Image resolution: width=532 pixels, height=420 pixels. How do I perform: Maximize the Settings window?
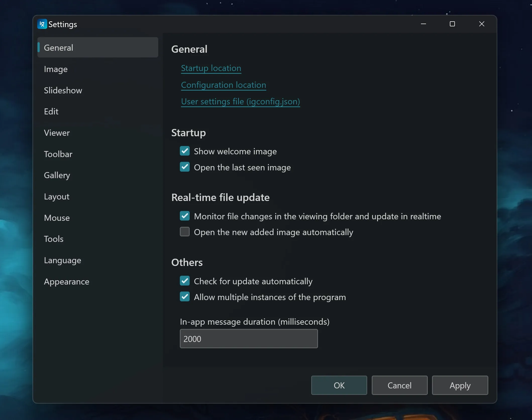452,24
